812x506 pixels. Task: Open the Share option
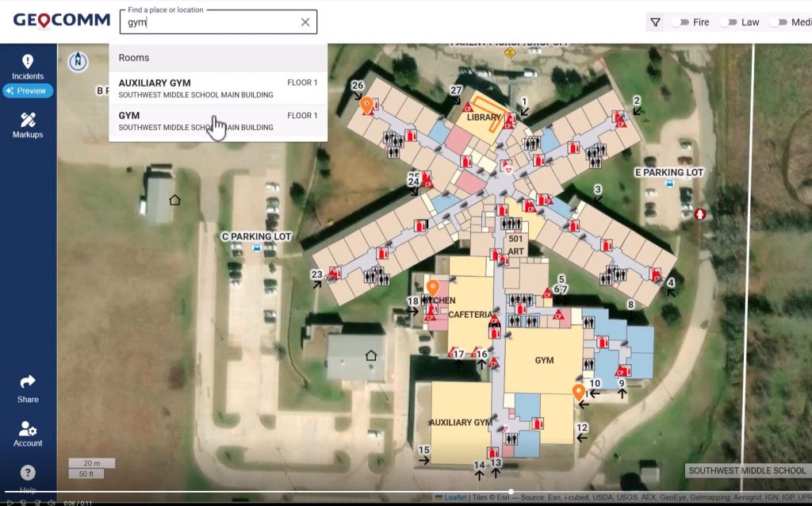point(28,389)
